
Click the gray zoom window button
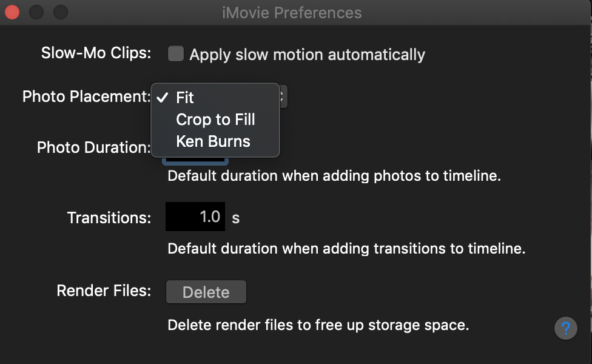click(61, 12)
